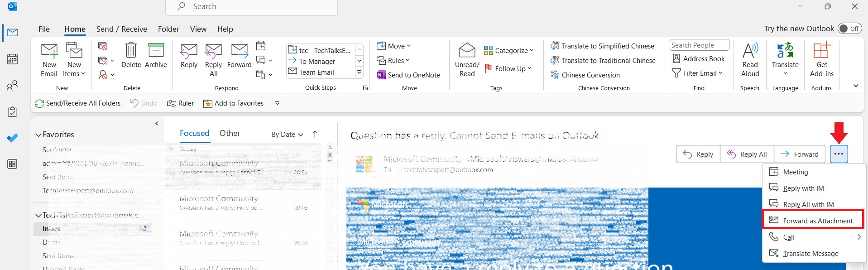Open the Move dropdown
This screenshot has height=270, width=868.
(393, 46)
